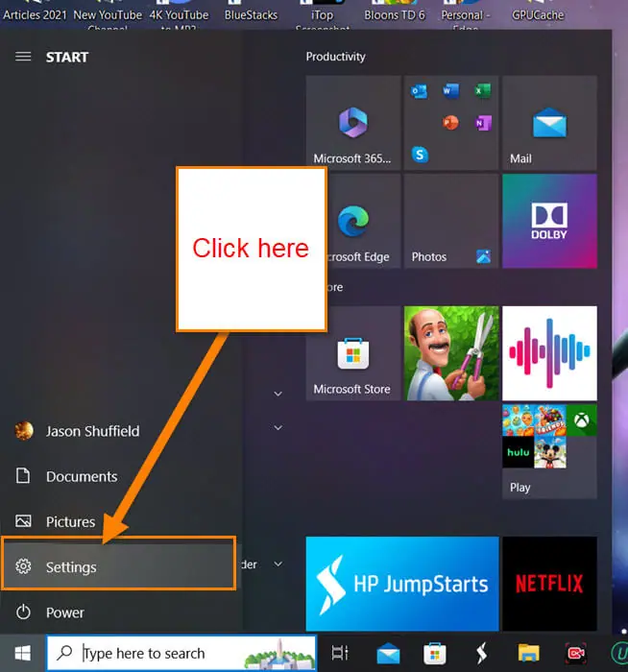628x672 pixels.
Task: Open the Gardenscapes game tile
Action: click(451, 353)
